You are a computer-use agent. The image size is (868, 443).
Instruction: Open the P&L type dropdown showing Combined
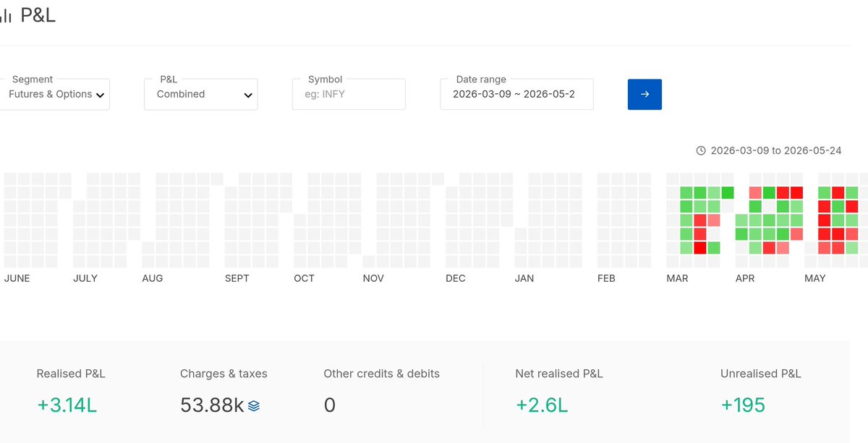pos(201,94)
